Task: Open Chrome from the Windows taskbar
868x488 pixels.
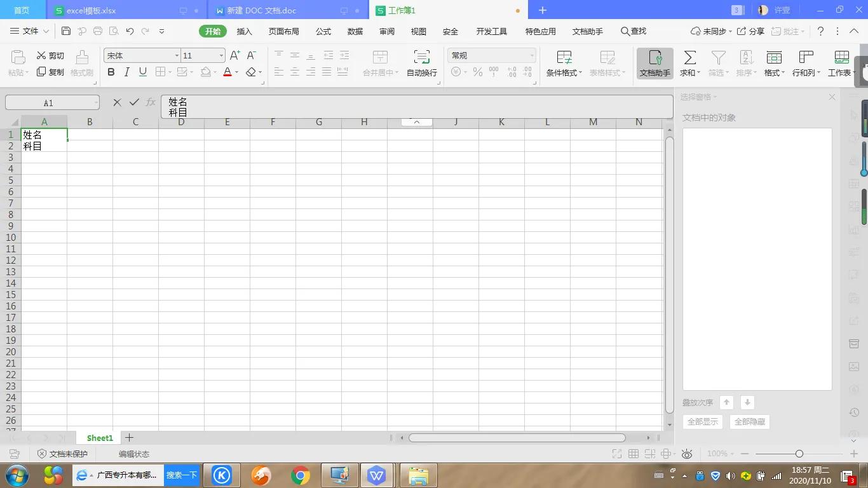Action: click(x=300, y=475)
